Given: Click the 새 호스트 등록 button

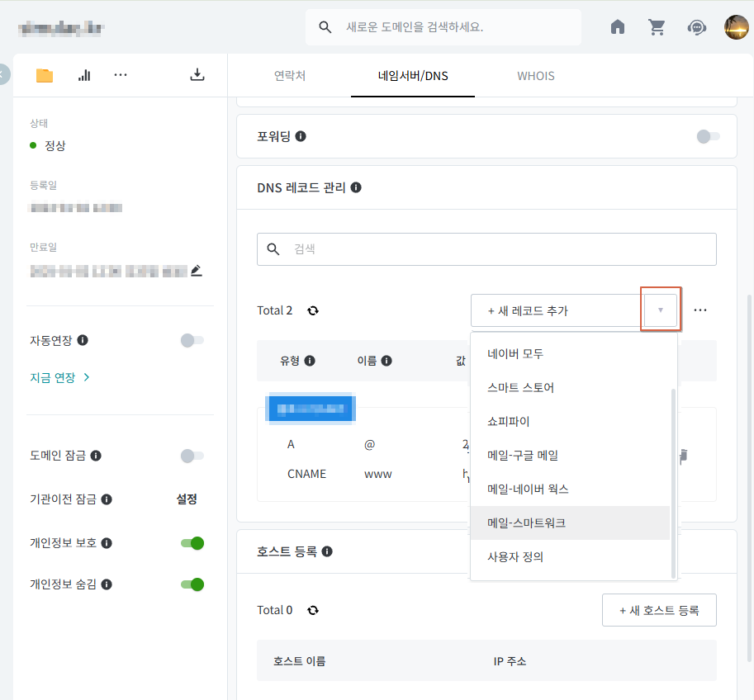Looking at the screenshot, I should point(659,610).
